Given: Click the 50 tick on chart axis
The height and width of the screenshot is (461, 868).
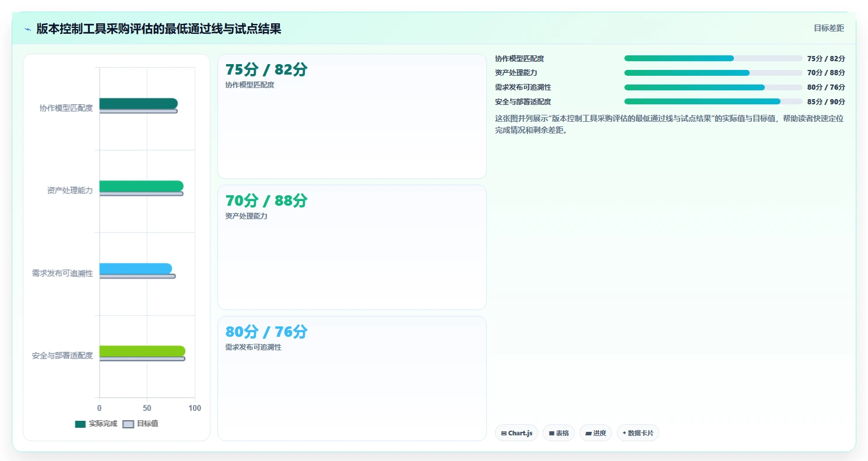Looking at the screenshot, I should [147, 408].
